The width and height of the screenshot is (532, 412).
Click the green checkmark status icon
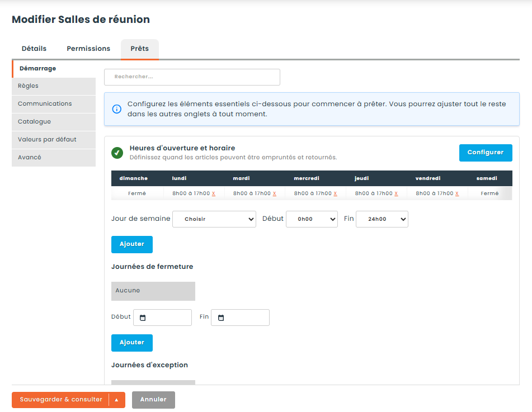point(117,153)
